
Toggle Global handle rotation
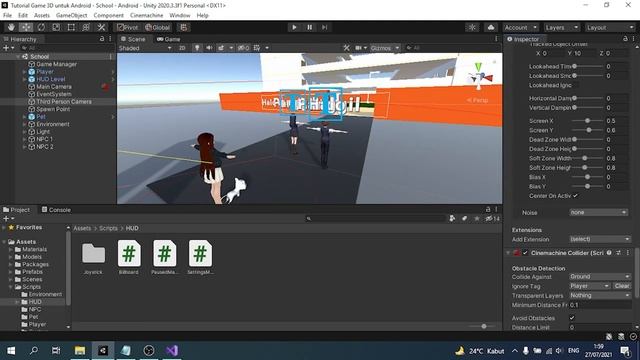click(x=158, y=27)
